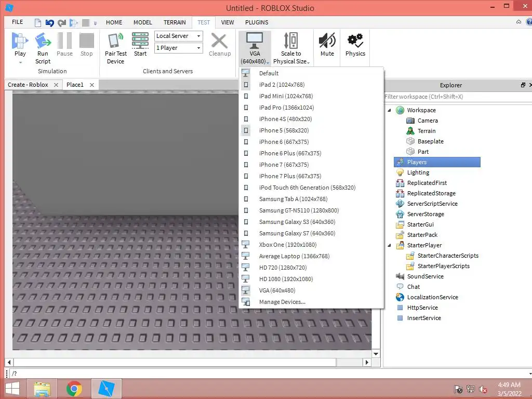532x399 pixels.
Task: Open Chrome from taskbar
Action: click(74, 389)
